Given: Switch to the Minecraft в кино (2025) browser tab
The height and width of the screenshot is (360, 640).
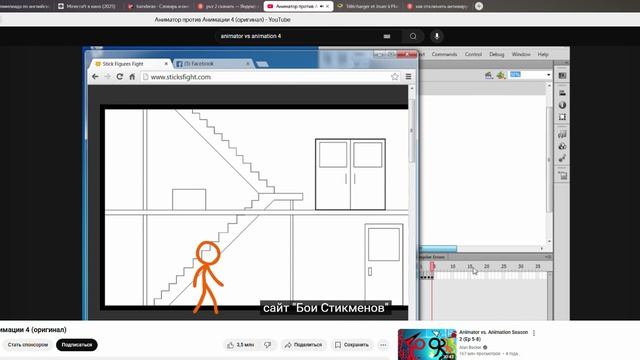Looking at the screenshot, I should pos(87,6).
